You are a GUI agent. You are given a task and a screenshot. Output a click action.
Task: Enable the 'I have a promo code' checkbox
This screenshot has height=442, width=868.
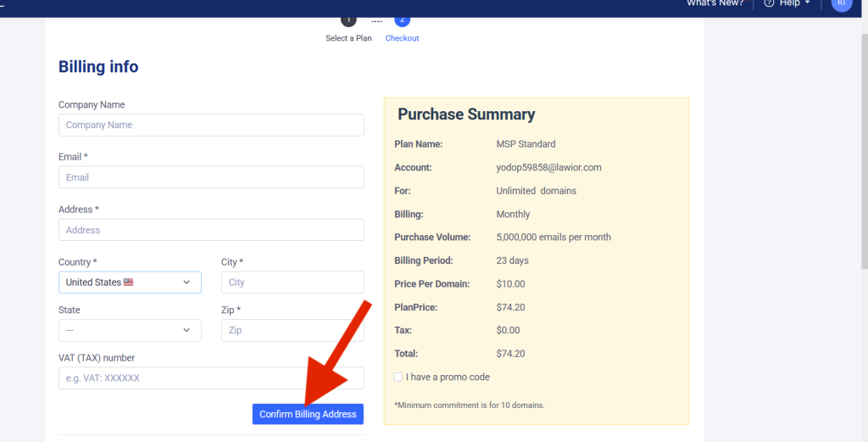pos(399,377)
